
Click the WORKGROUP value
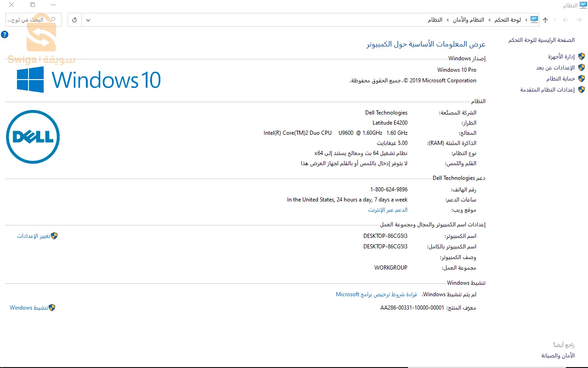pyautogui.click(x=391, y=268)
